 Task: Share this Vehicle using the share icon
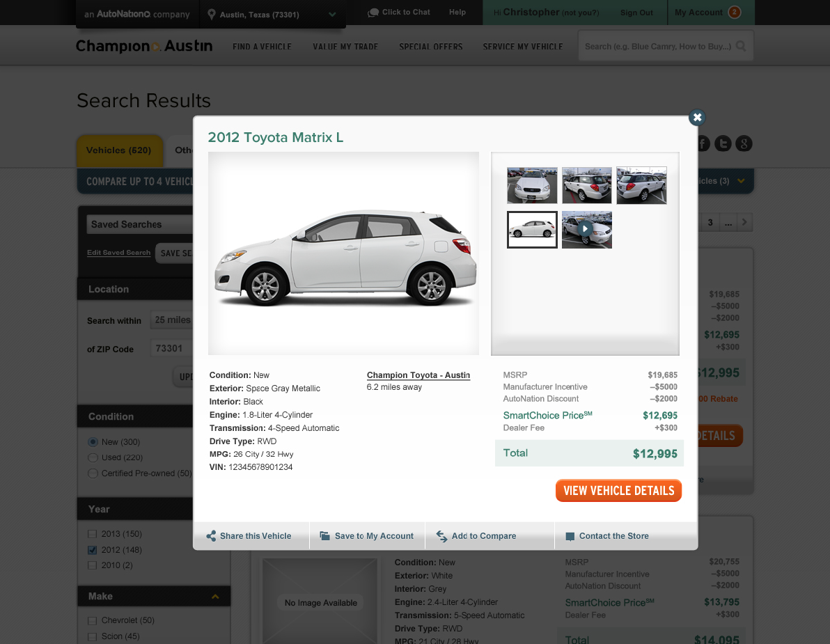[251, 536]
